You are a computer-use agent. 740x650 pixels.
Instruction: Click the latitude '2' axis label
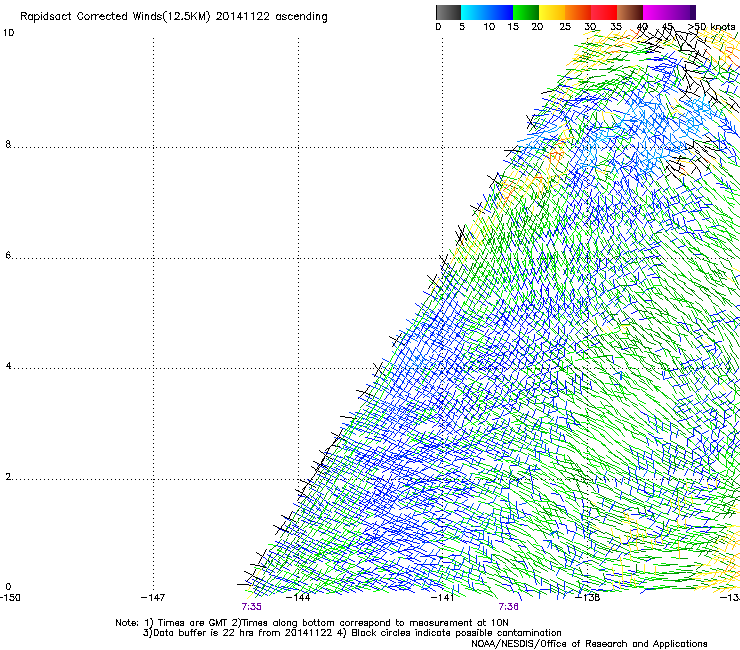(8, 477)
